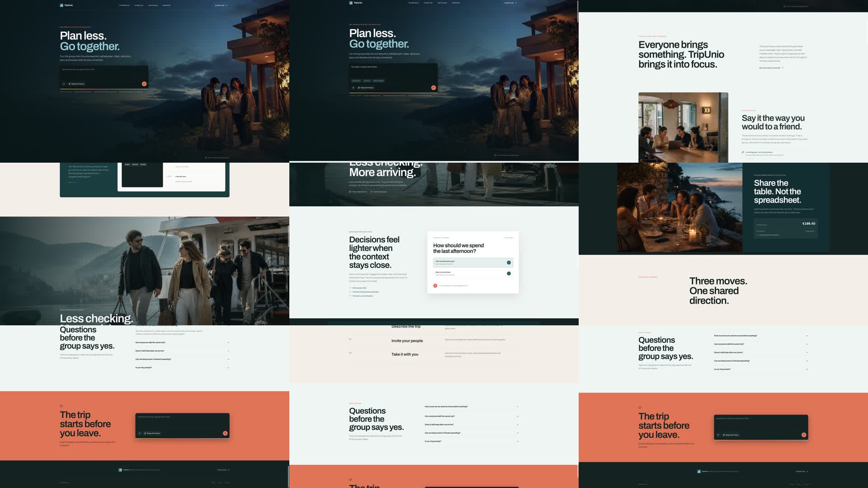The width and height of the screenshot is (868, 488).
Task: Expand 'Is our trip private?' in bottom-middle tile
Action: click(x=472, y=441)
